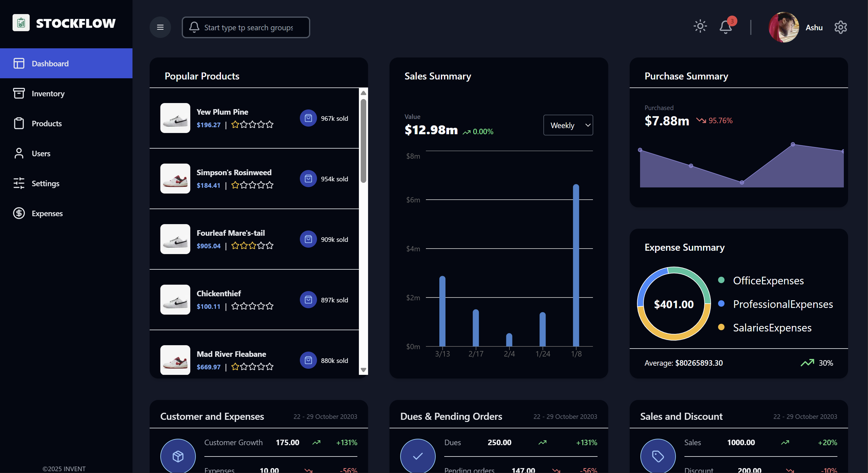Click the shopping bag icon beside Yew Plum Pine

point(308,118)
